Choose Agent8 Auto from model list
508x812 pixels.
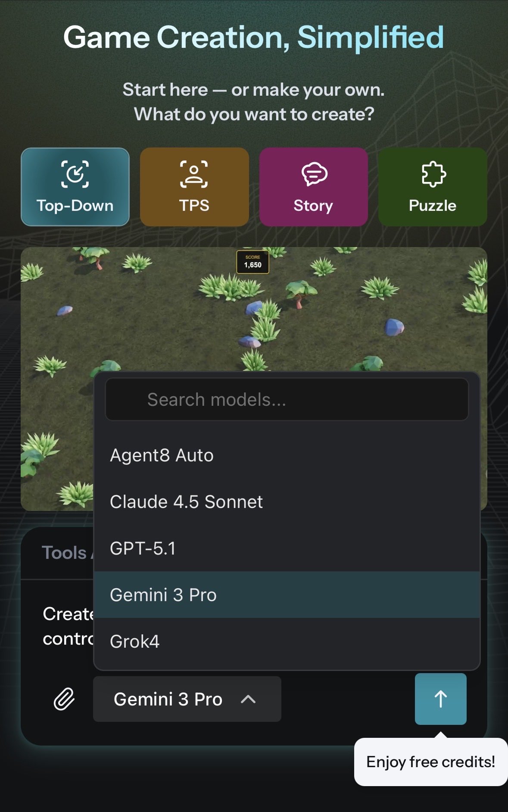tap(287, 455)
